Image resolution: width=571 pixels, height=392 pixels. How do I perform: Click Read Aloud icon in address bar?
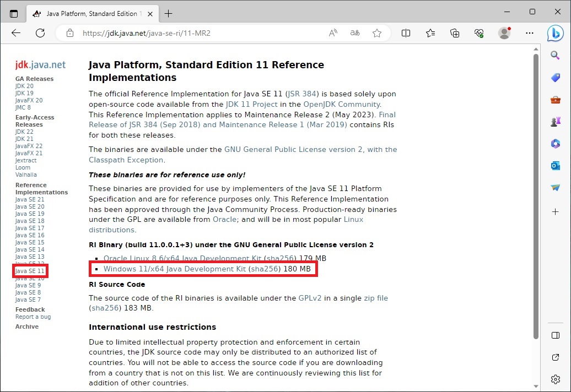pos(333,33)
